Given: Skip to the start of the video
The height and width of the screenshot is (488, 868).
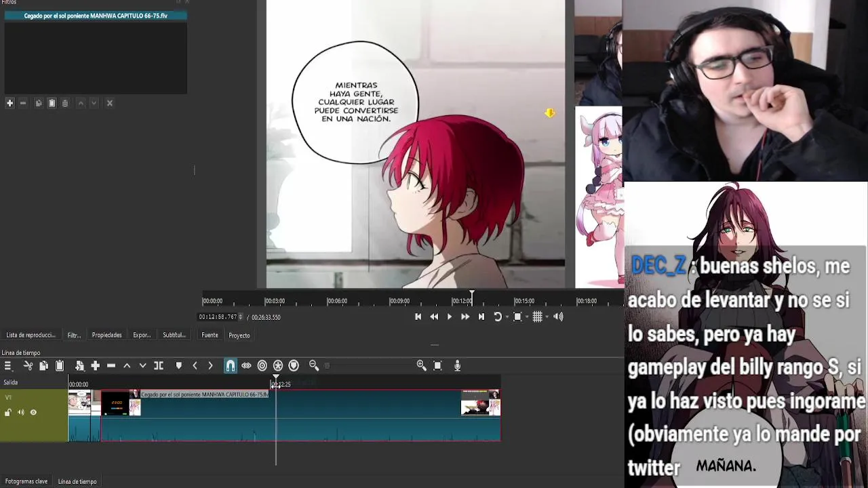Looking at the screenshot, I should (418, 317).
